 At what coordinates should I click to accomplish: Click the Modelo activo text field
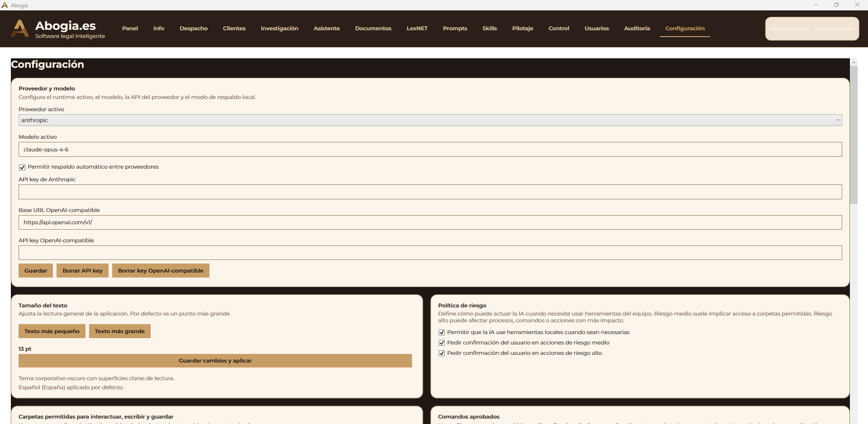[430, 150]
